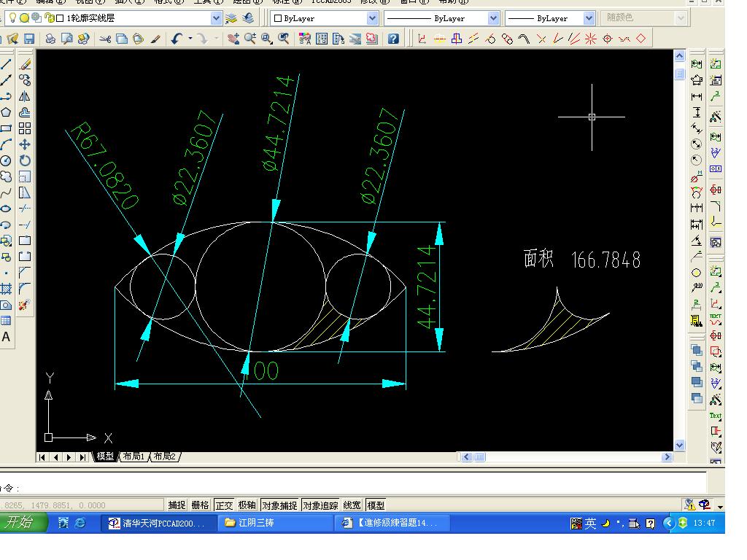Switch to the 模型 model tab
This screenshot has height=560, width=747.
pyautogui.click(x=105, y=456)
